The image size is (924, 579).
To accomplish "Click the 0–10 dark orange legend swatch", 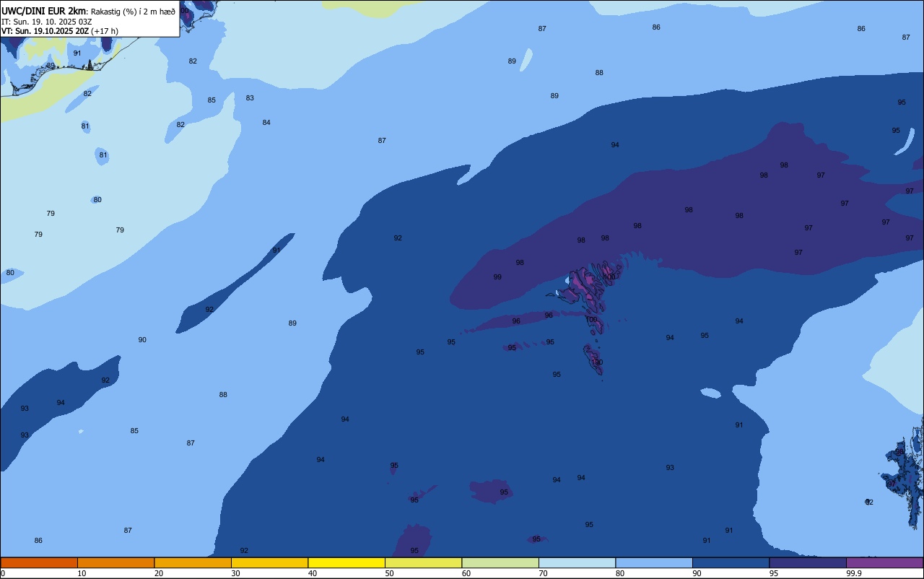I will [x=39, y=562].
